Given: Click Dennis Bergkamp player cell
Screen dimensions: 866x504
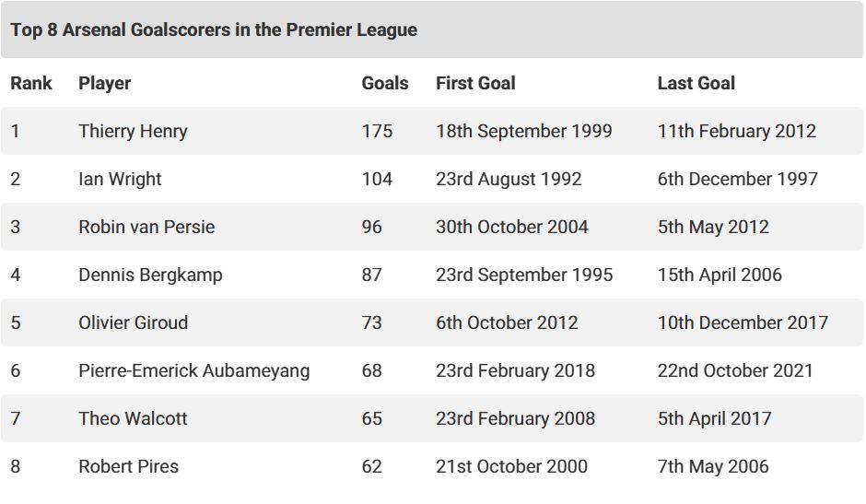Looking at the screenshot, I should pos(150,275).
